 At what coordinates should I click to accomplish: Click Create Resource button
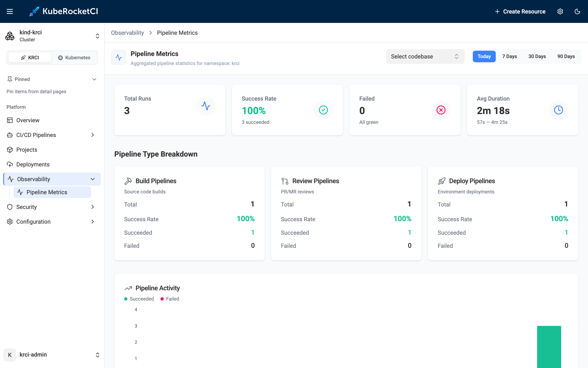tap(520, 11)
